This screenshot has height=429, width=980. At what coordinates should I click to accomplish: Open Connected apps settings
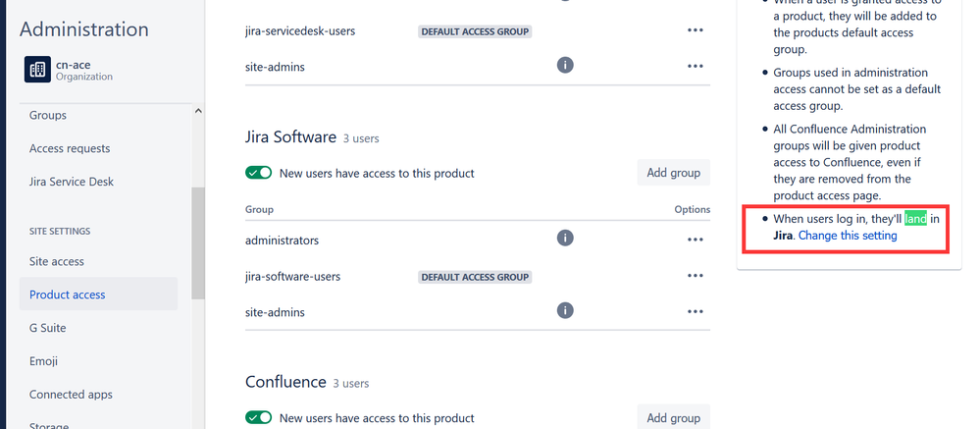(71, 395)
